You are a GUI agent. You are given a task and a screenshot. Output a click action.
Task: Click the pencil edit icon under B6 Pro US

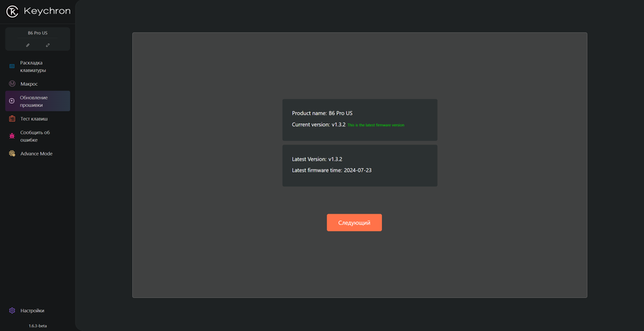[28, 46]
